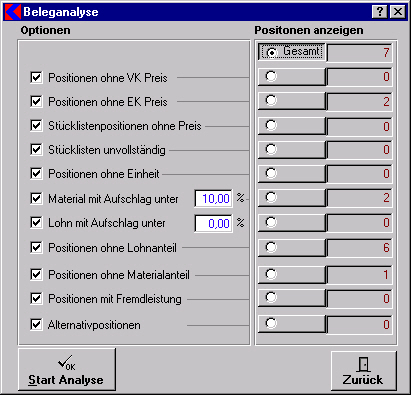
Task: Click count field for Positionen ohne EK Preis
Action: (x=359, y=102)
